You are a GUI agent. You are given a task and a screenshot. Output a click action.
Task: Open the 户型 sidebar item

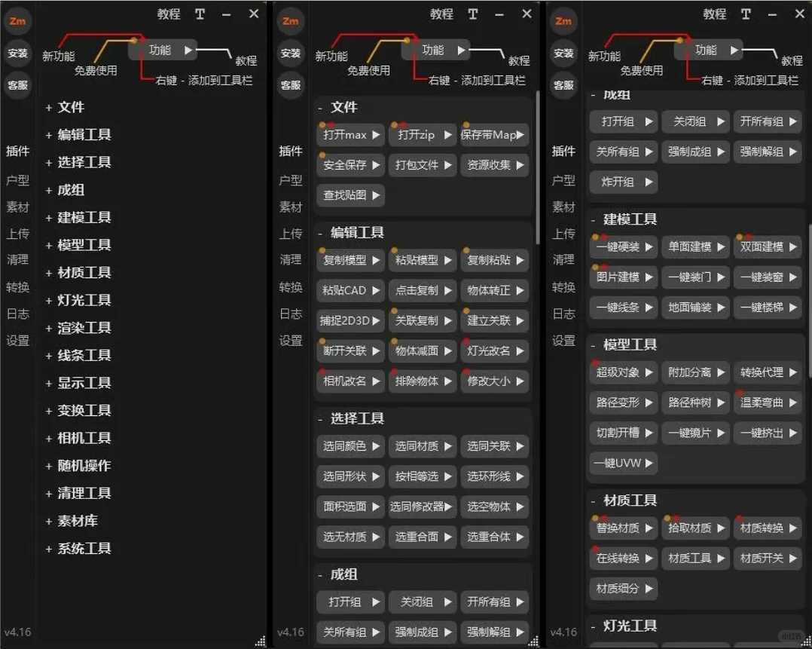17,180
